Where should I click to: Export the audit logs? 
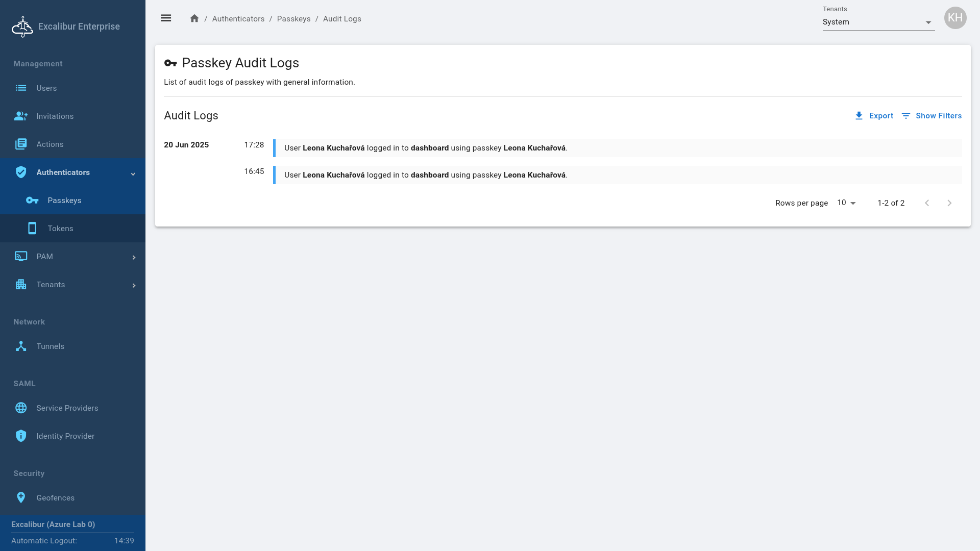874,116
